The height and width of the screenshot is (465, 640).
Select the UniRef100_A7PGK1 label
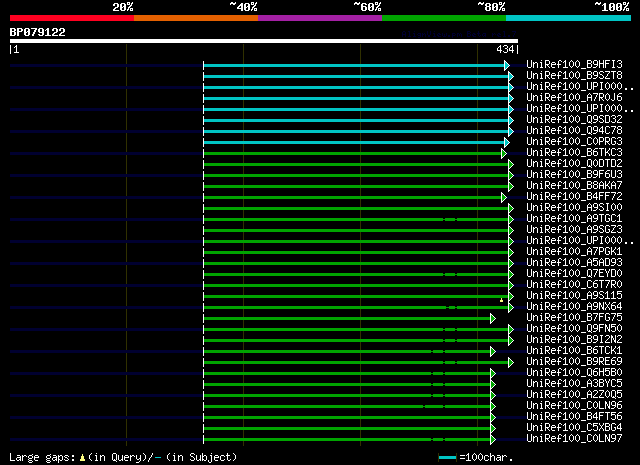point(574,251)
